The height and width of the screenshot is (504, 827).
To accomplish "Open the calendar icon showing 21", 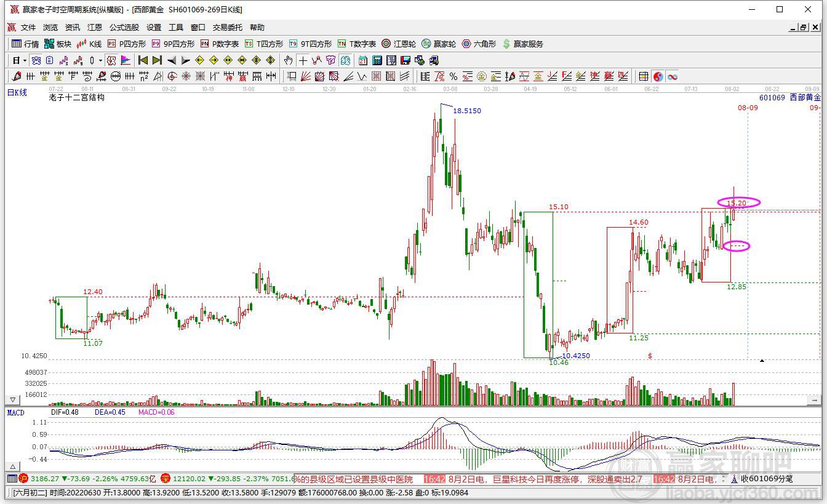I will [x=363, y=60].
